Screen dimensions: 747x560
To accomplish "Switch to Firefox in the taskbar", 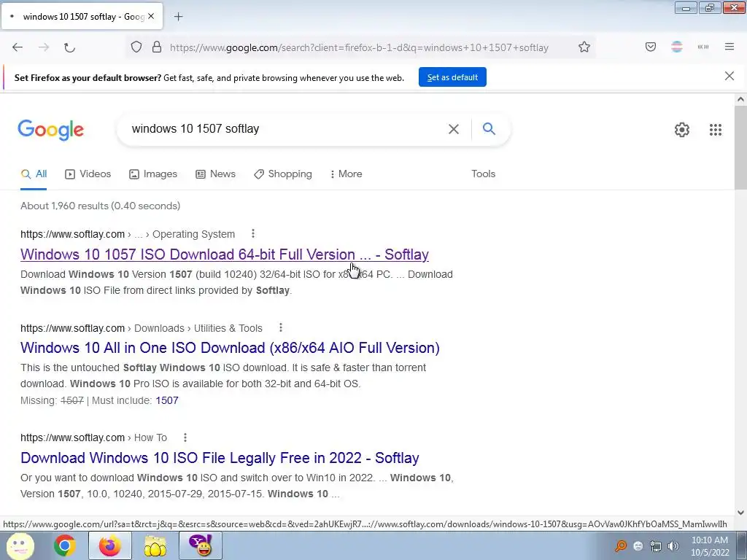I will point(109,545).
